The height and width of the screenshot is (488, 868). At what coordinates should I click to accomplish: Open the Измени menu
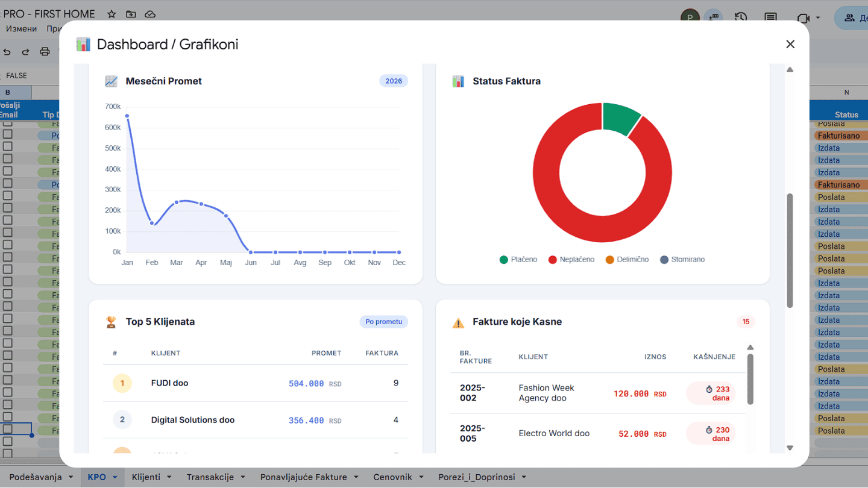click(x=21, y=29)
